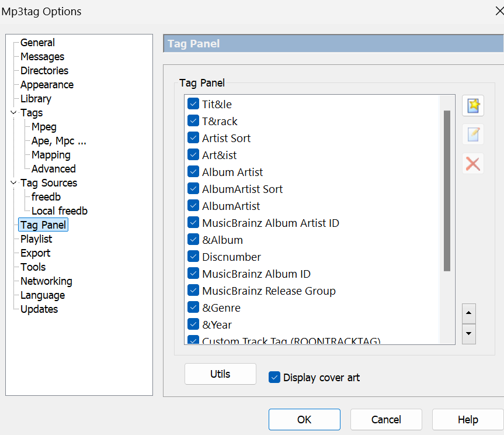Viewport: 504px width, 435px height.
Task: Click the move up arrow button
Action: [x=468, y=313]
